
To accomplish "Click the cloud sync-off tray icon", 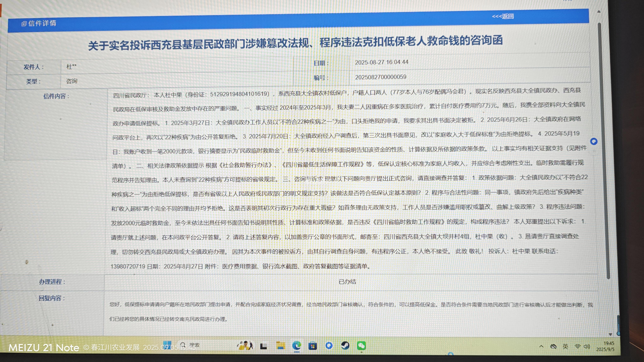I will pos(553,347).
